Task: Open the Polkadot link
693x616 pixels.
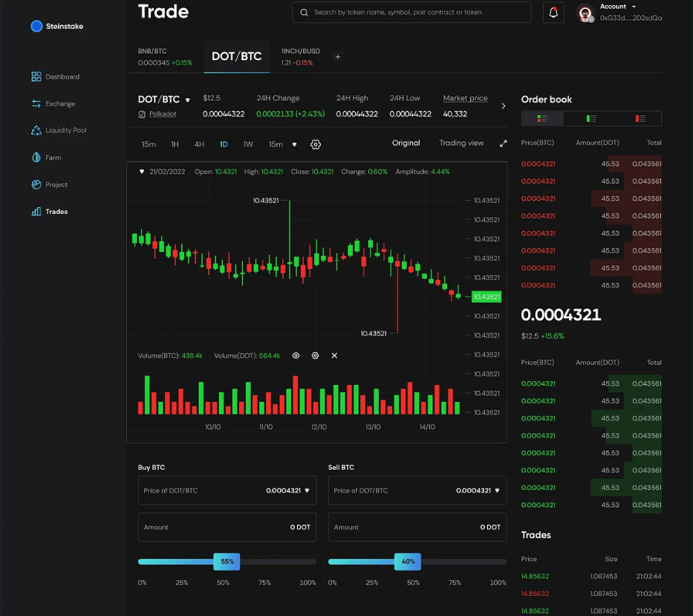Action: (x=161, y=114)
